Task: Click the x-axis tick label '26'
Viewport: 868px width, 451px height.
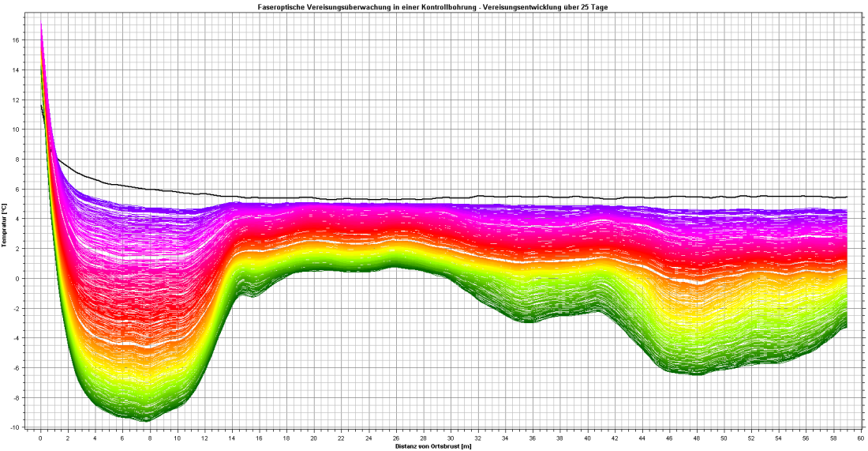Action: point(396,438)
